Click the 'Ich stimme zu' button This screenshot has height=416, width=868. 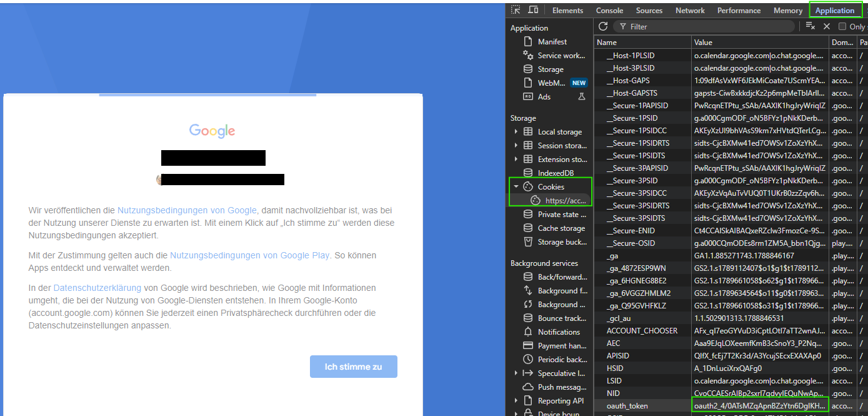point(353,367)
